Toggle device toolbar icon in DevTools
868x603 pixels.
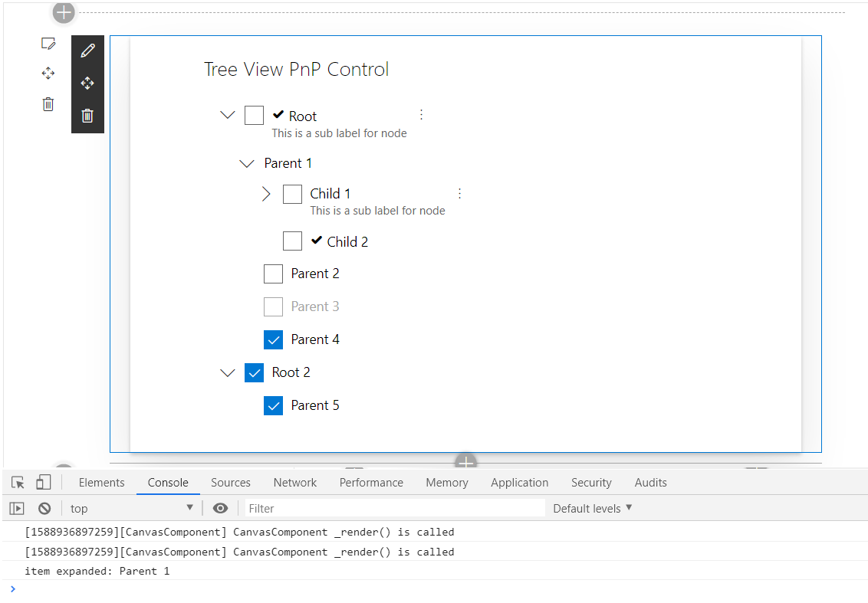tap(43, 483)
